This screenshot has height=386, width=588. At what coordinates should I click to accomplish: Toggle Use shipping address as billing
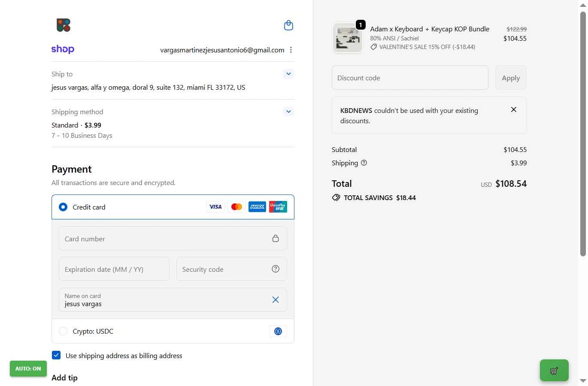(56, 355)
